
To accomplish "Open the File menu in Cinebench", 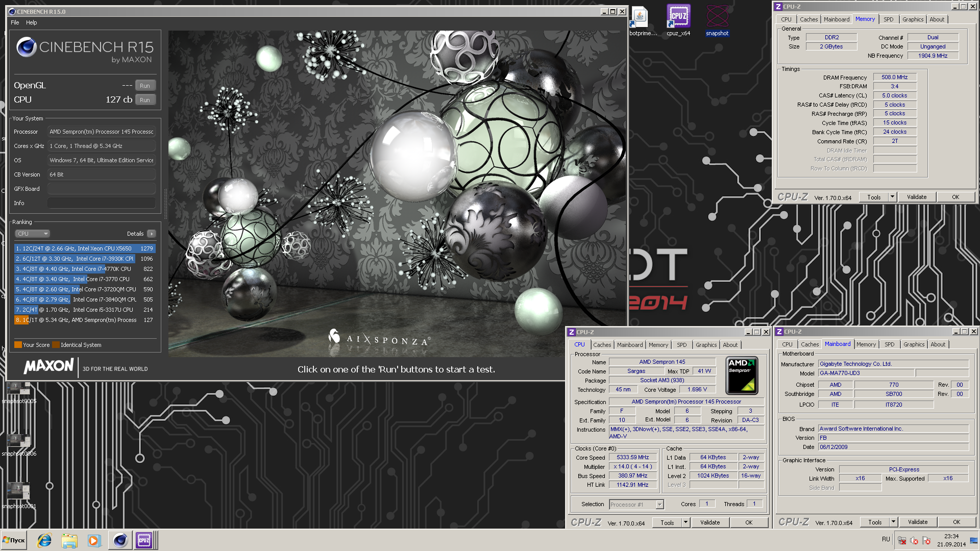I will [x=15, y=22].
